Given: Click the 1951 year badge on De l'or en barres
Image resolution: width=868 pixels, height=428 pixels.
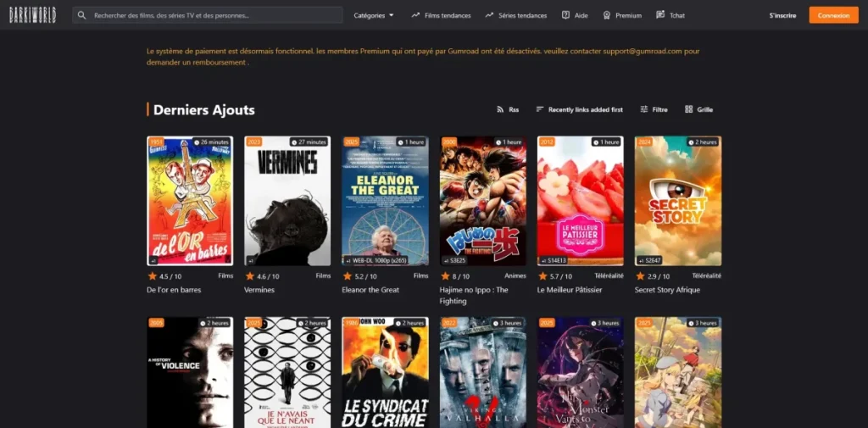Looking at the screenshot, I should tap(156, 142).
